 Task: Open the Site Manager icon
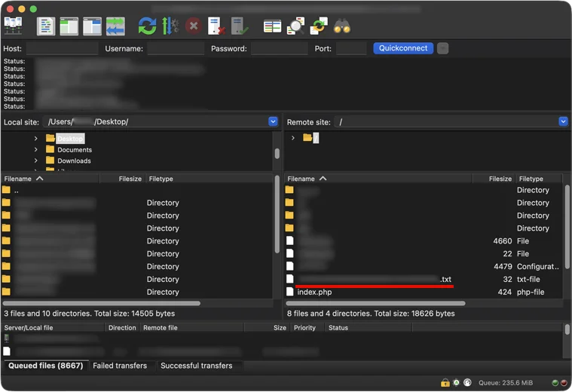tap(13, 26)
